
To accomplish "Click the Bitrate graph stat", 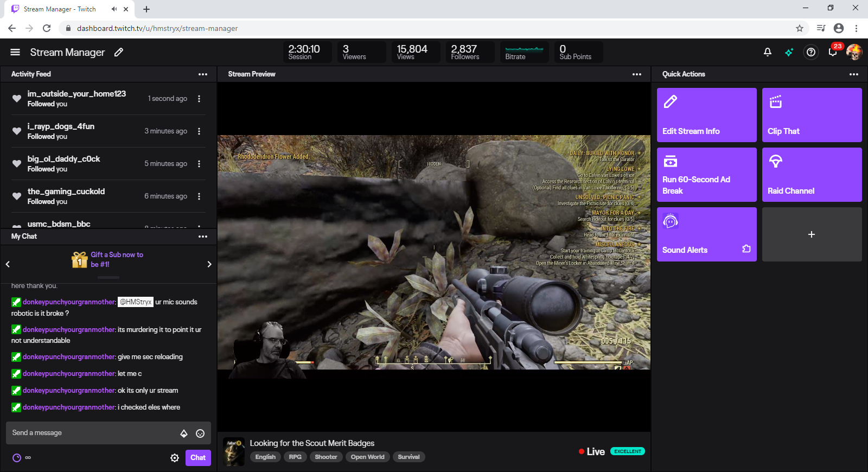I will click(525, 52).
